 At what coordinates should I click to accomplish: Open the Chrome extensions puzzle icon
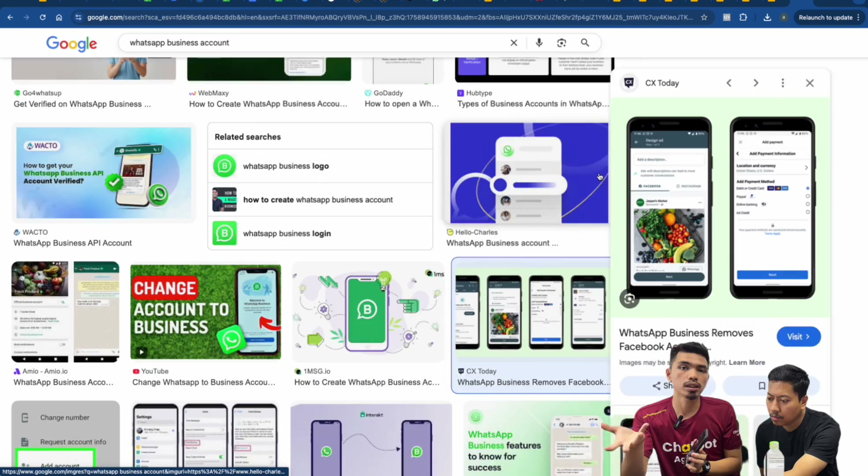point(743,17)
